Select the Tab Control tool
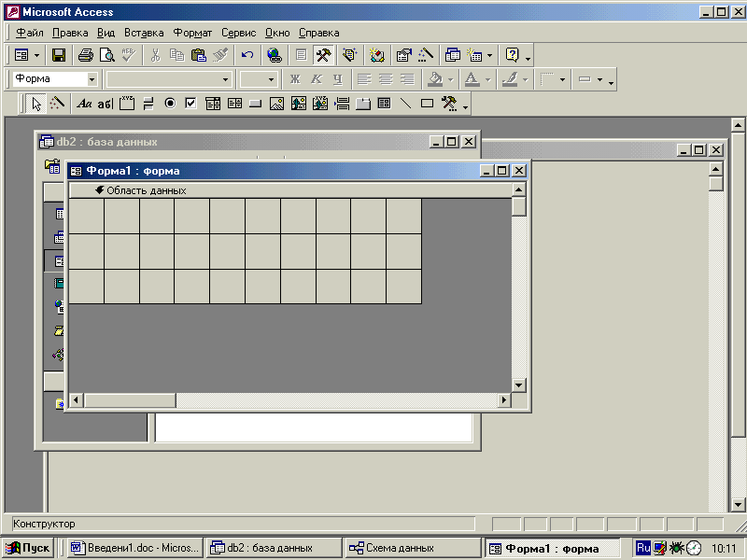This screenshot has height=560, width=747. tap(363, 104)
